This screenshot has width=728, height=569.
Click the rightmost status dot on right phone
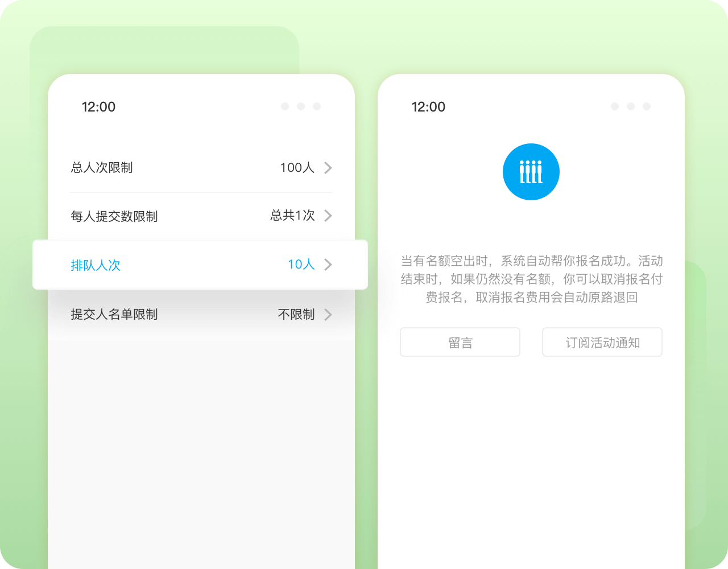point(646,106)
